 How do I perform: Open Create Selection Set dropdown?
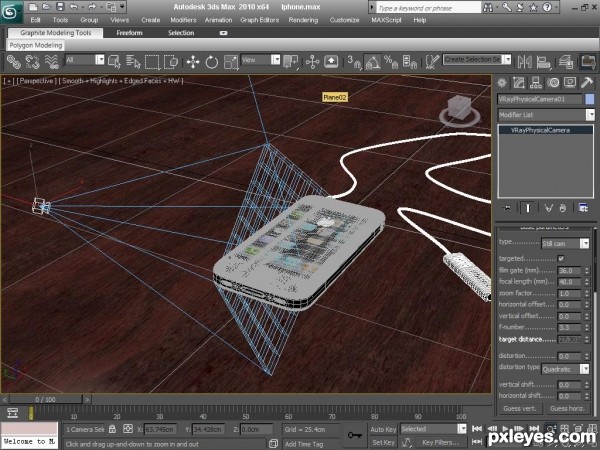click(477, 60)
